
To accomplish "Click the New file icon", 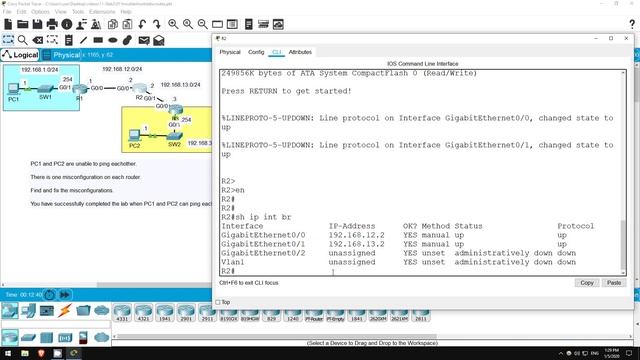I will 8,24.
